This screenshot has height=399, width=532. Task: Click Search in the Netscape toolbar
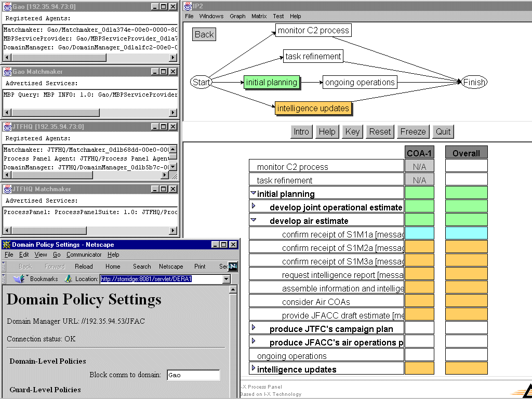pos(142,267)
